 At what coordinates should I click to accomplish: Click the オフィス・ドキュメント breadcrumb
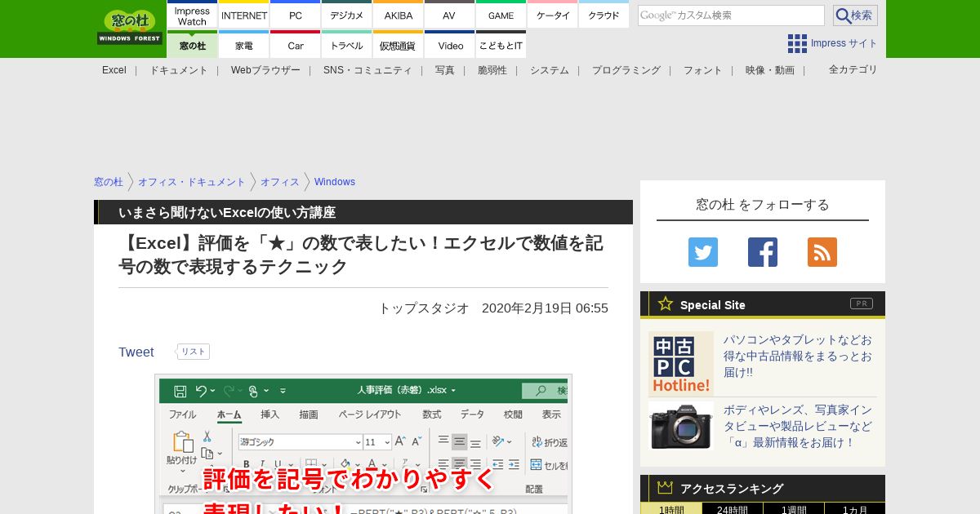[x=192, y=182]
